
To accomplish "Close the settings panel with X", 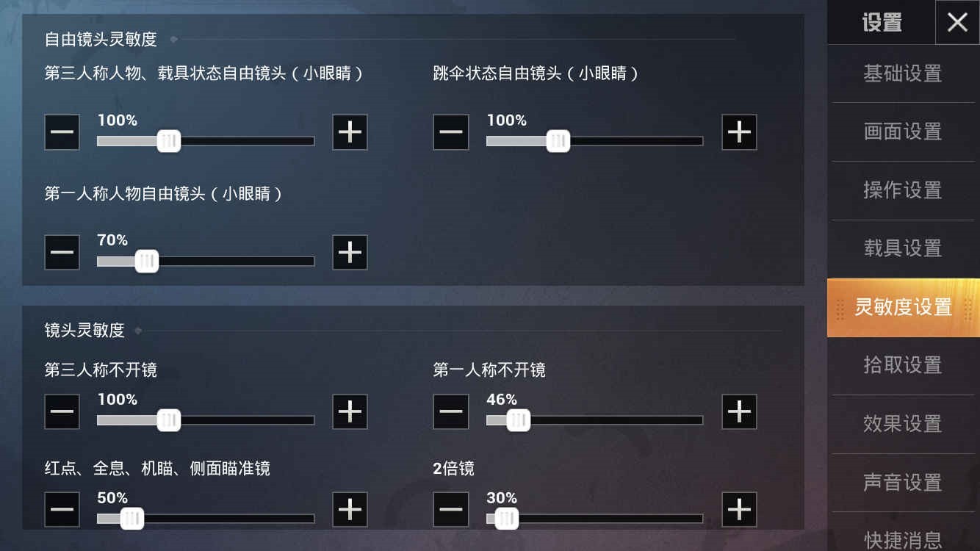I will pos(957,23).
